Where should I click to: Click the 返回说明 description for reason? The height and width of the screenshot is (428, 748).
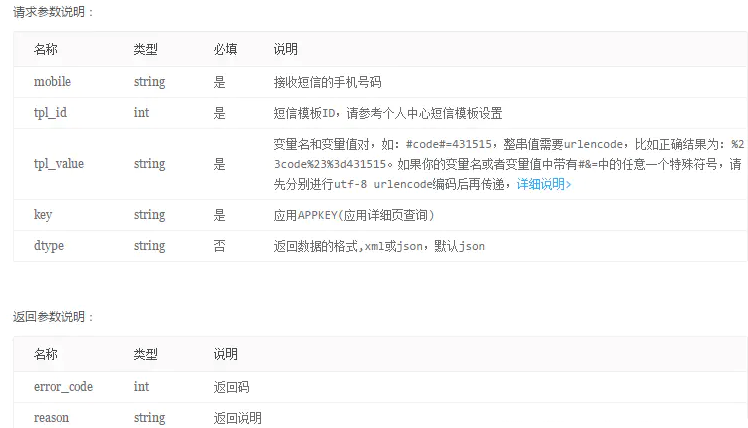click(x=237, y=417)
